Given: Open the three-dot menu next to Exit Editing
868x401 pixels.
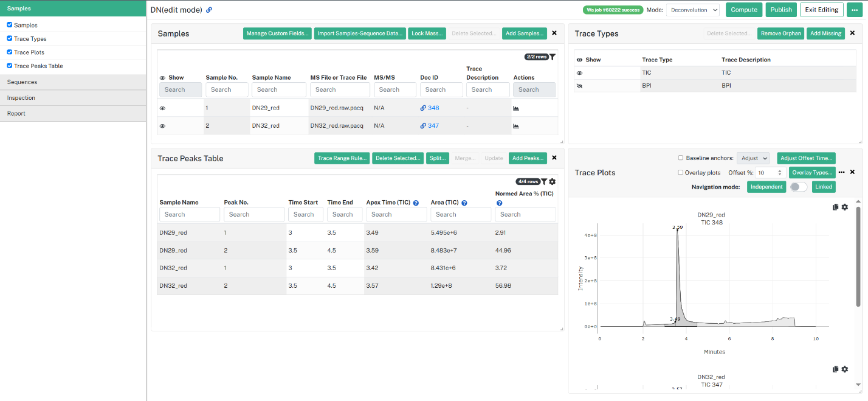Looking at the screenshot, I should (x=855, y=10).
